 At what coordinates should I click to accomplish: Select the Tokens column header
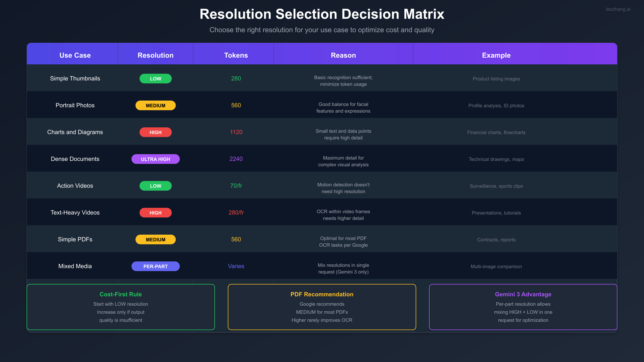coord(236,55)
